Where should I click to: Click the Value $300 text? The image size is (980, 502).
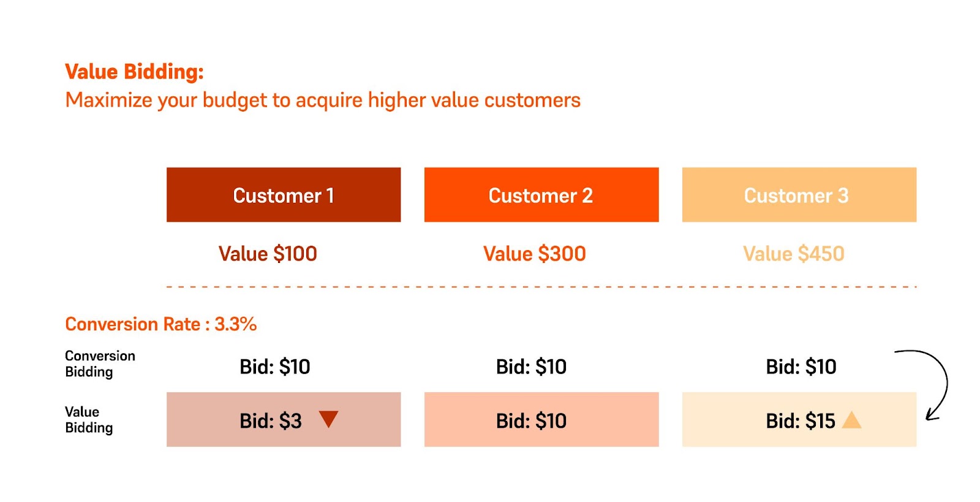click(535, 254)
